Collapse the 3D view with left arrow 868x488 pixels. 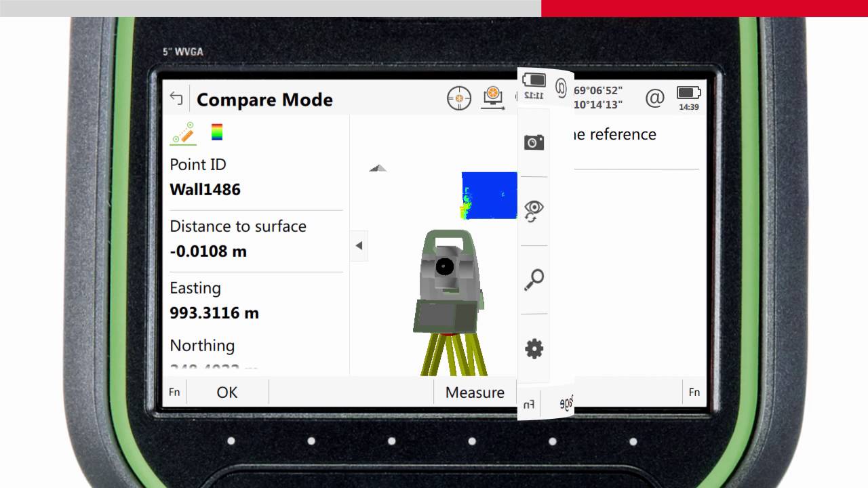point(359,245)
